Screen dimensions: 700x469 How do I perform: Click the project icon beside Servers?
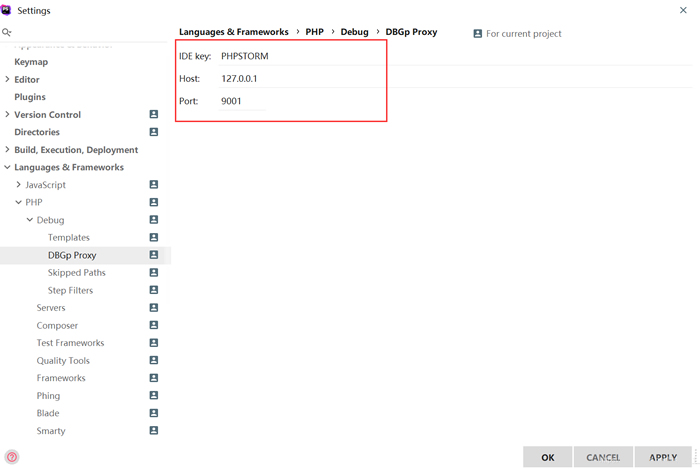(x=154, y=307)
